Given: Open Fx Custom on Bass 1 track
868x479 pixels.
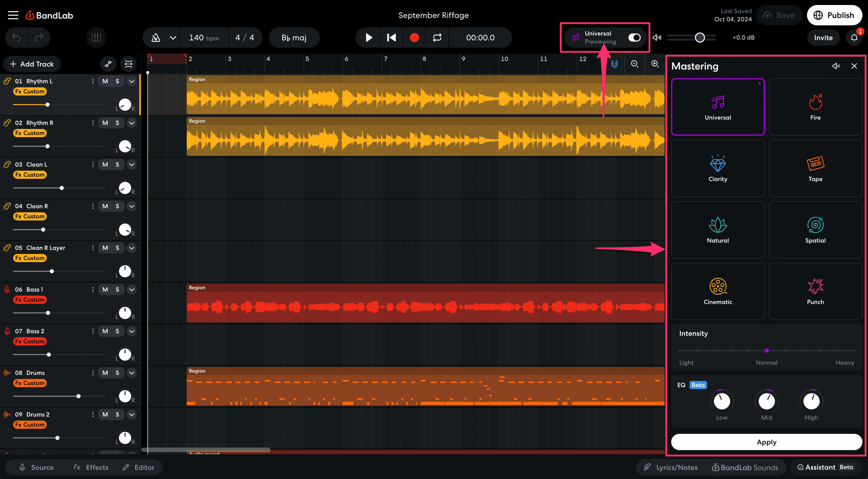Looking at the screenshot, I should [x=30, y=300].
